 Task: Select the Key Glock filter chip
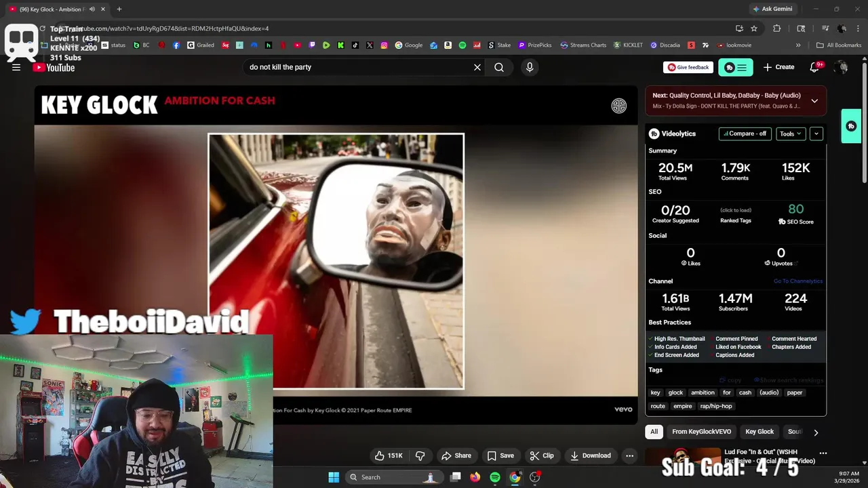[759, 432]
